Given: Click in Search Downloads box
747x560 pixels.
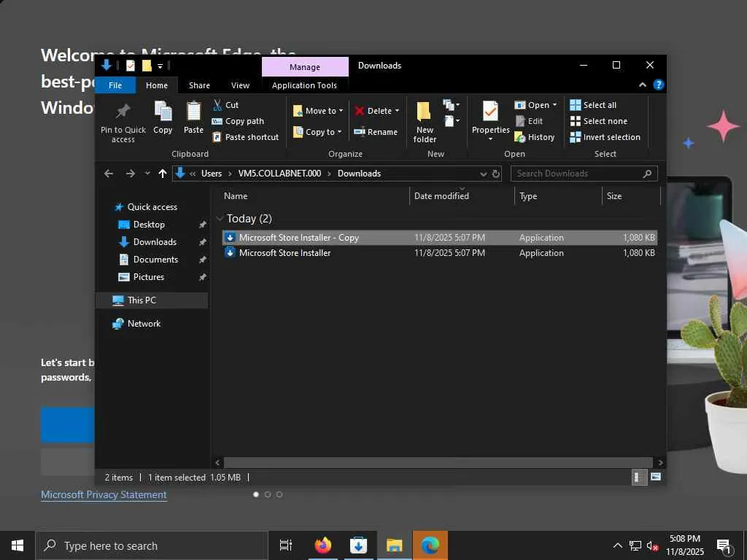Looking at the screenshot, I should coord(584,174).
